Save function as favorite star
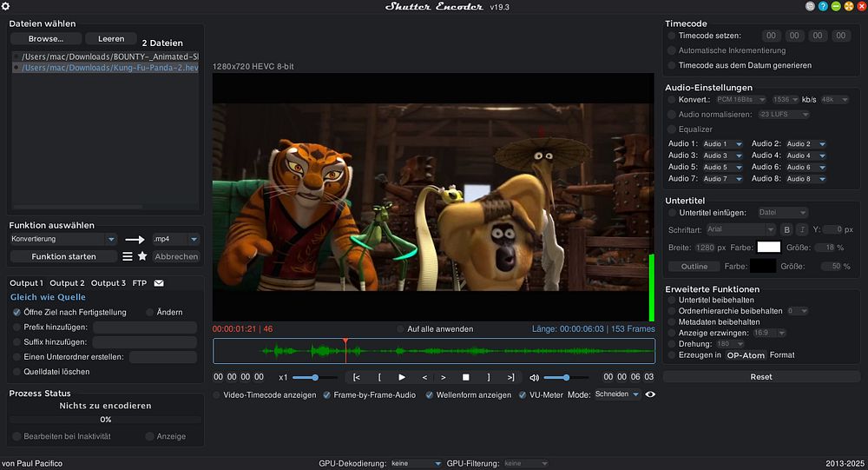 142,256
